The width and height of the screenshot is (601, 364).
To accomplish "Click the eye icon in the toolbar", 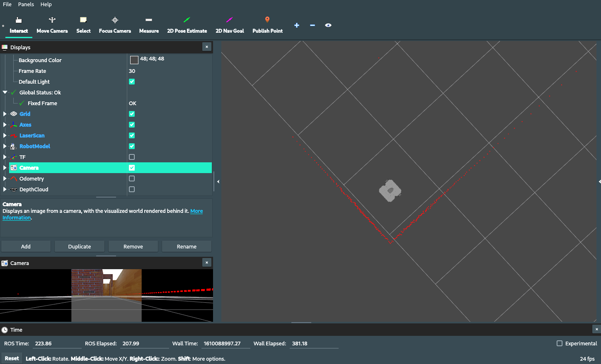I will [x=328, y=25].
